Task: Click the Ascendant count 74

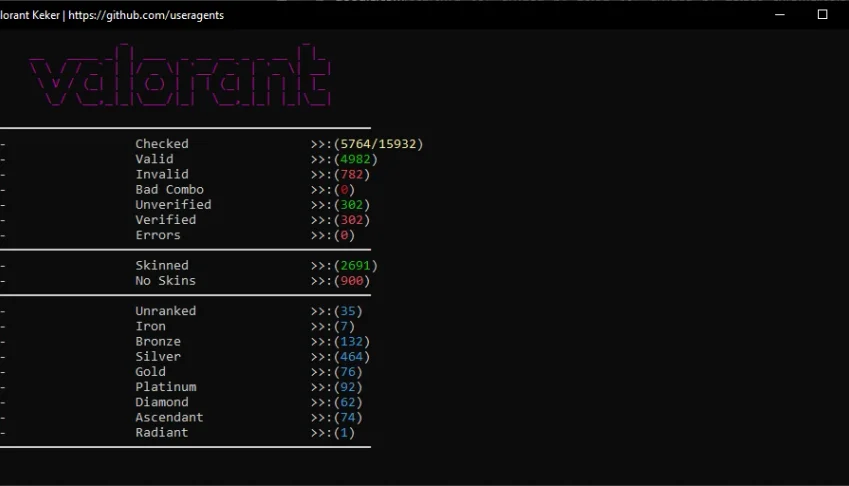Action: (348, 417)
